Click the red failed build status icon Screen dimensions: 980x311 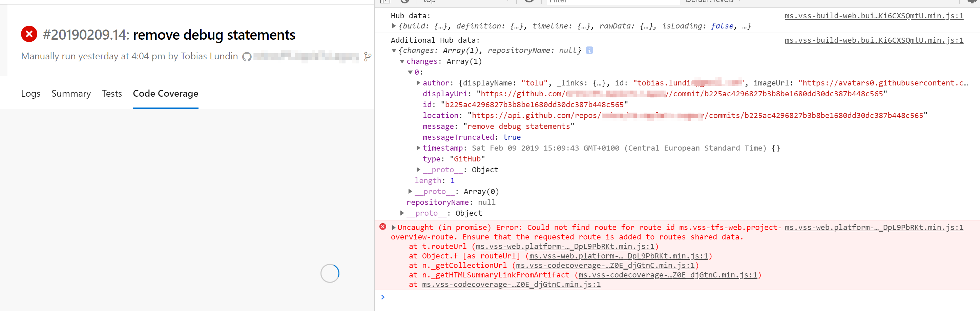(x=29, y=35)
